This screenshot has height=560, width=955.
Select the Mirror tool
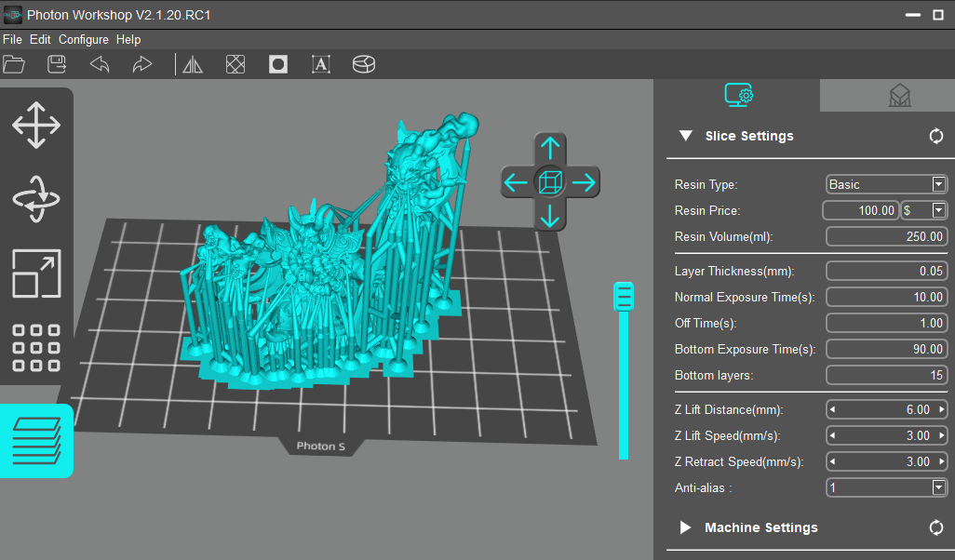[x=192, y=64]
